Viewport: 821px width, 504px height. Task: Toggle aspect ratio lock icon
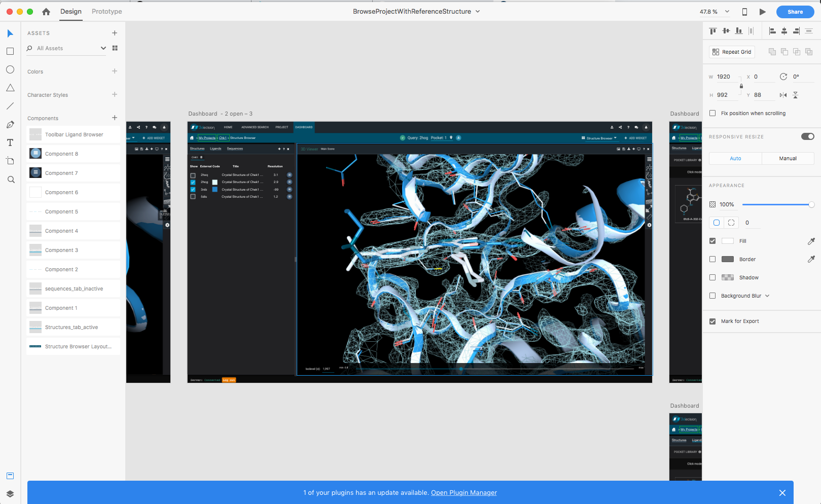click(741, 86)
